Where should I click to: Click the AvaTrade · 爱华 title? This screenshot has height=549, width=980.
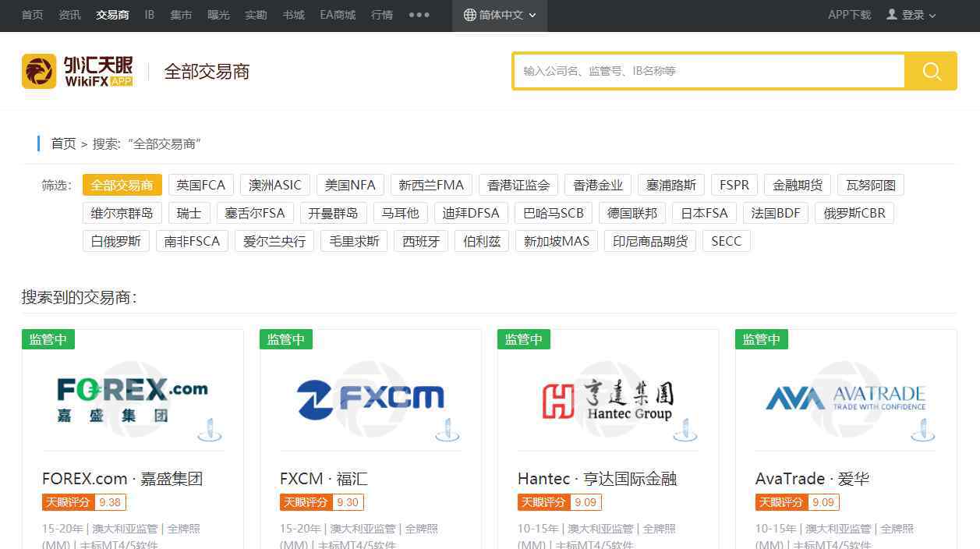812,479
